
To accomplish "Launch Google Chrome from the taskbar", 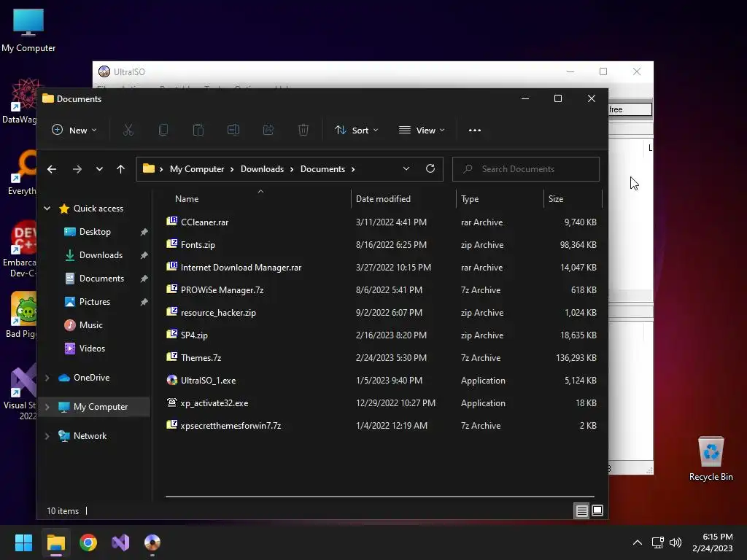I will coord(88,542).
